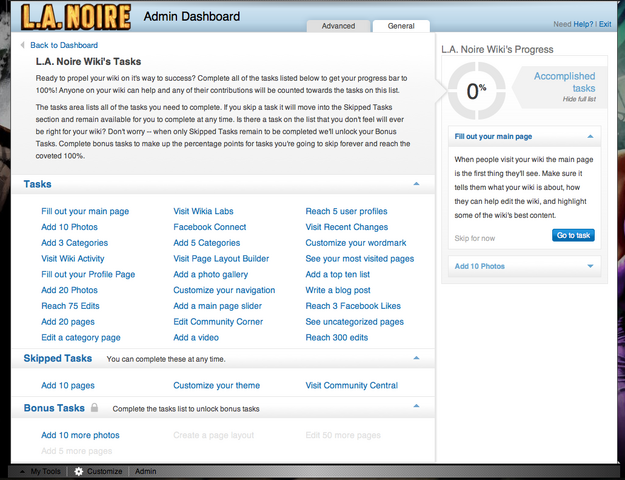Open the Visit Wikia Labs task
The width and height of the screenshot is (625, 480).
click(203, 211)
